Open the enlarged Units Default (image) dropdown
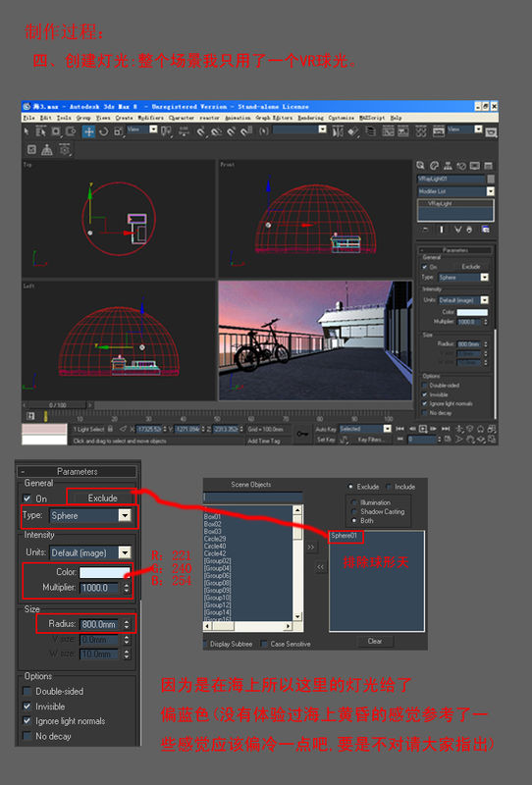 pyautogui.click(x=125, y=552)
